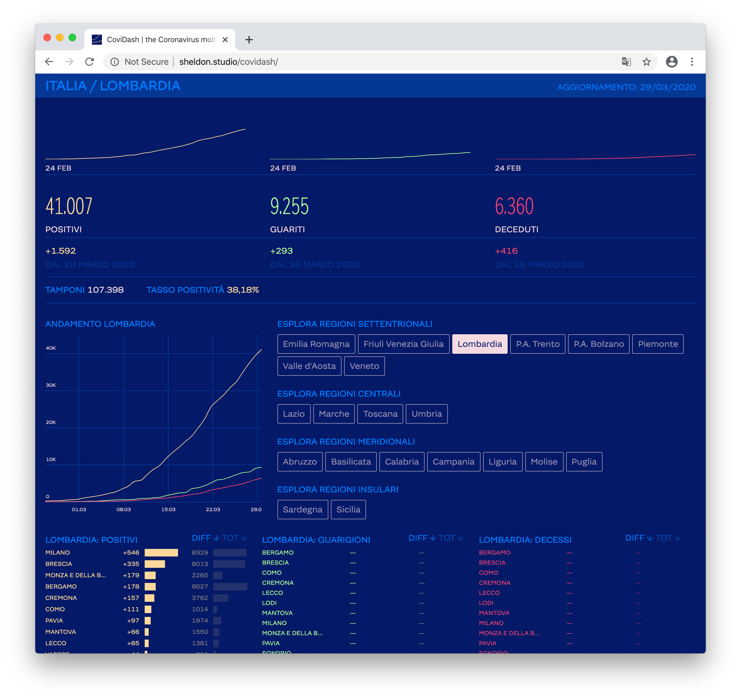Click the Not Secure site info icon
Image resolution: width=741 pixels, height=700 pixels.
pos(115,62)
